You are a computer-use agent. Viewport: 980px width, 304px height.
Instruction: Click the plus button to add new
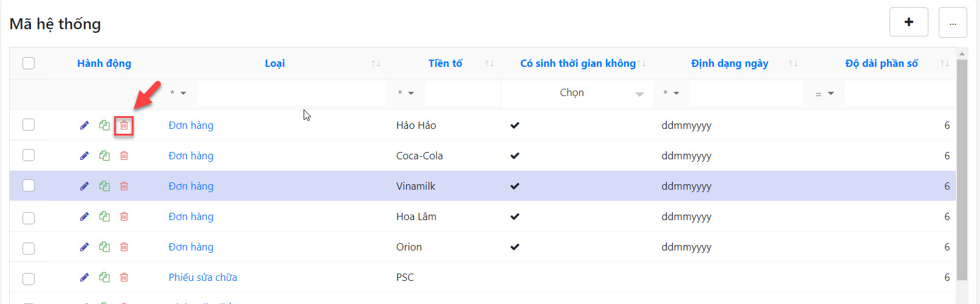click(908, 22)
